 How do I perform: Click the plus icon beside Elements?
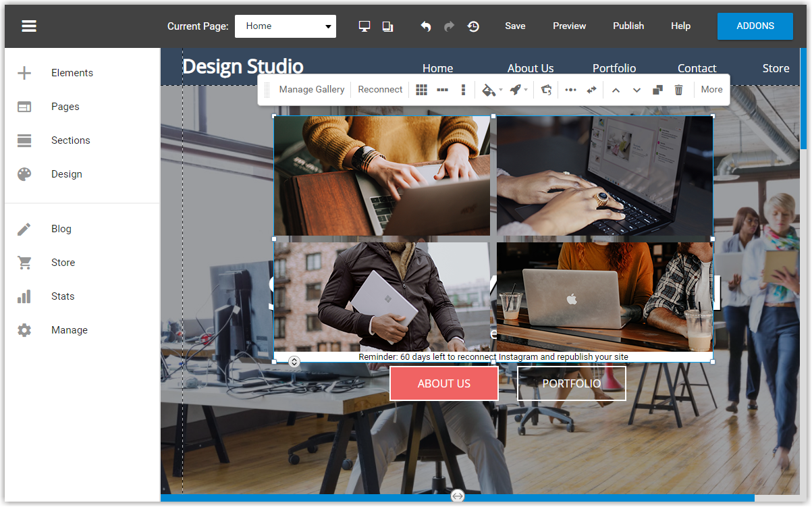(24, 73)
